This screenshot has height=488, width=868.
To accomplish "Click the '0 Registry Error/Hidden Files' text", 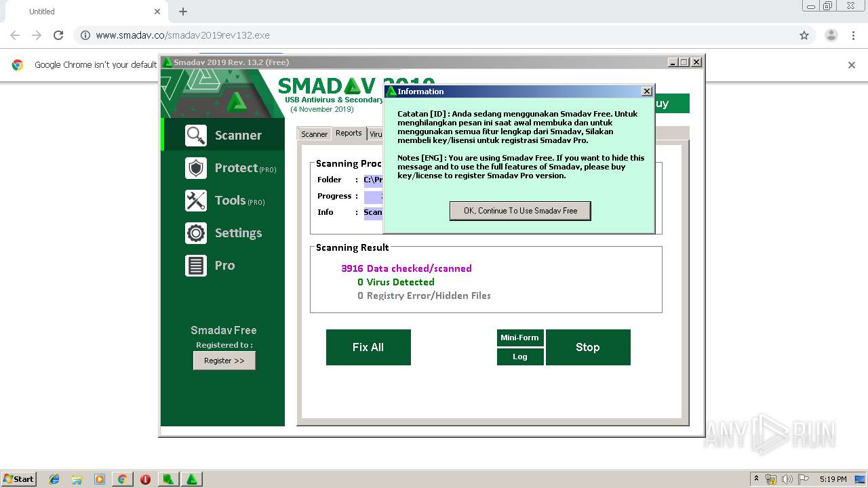I will (424, 296).
